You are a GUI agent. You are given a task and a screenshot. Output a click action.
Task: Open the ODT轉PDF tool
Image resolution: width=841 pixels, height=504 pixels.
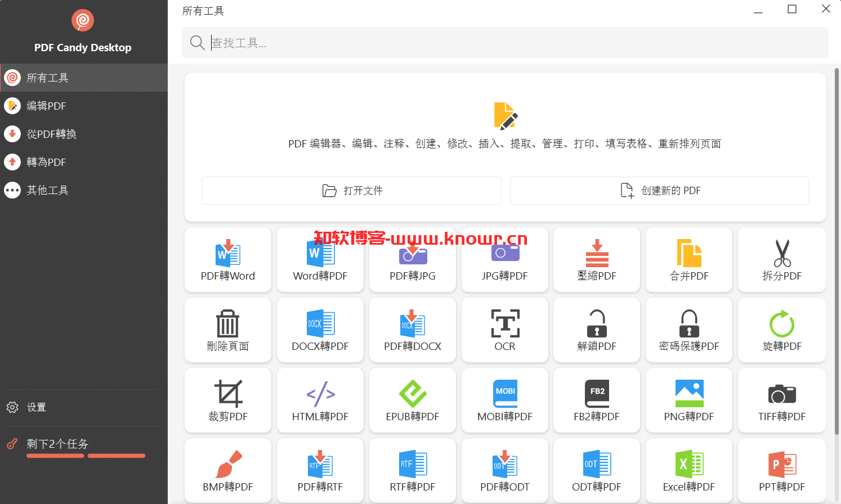(597, 470)
